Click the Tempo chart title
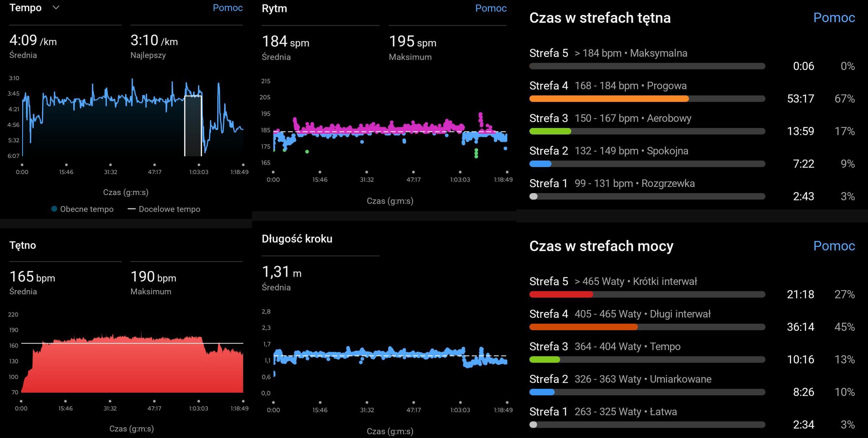Image resolution: width=868 pixels, height=438 pixels. pos(25,7)
